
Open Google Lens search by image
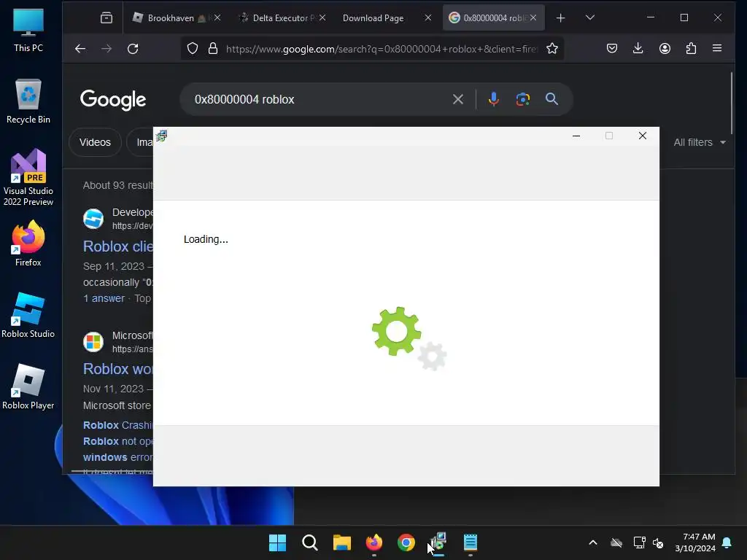522,99
